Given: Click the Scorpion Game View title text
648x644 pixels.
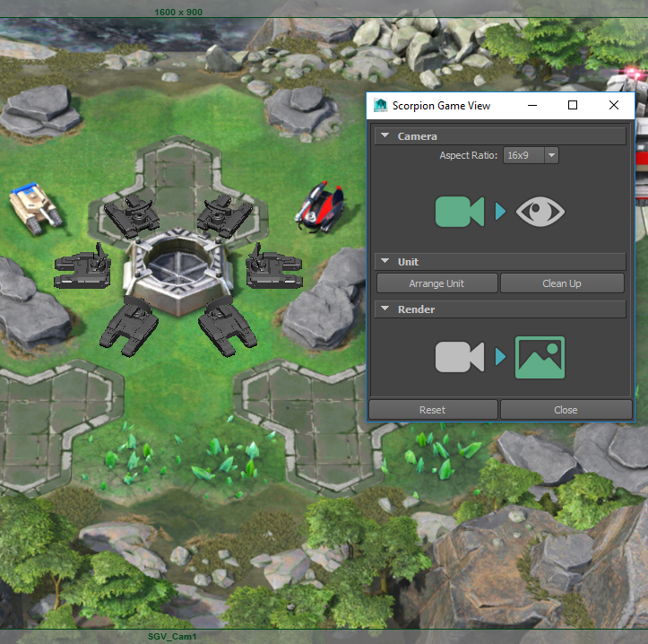Looking at the screenshot, I should 441,106.
